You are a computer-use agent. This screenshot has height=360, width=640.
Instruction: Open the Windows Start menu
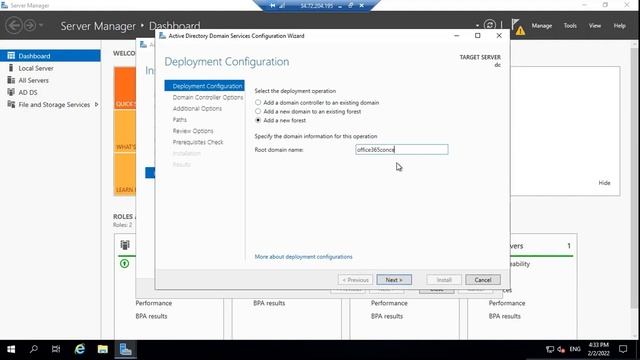pyautogui.click(x=11, y=349)
